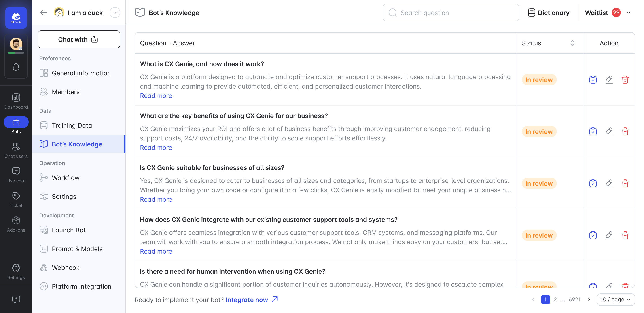Open the Dictionary
Image resolution: width=644 pixels, height=313 pixels.
pos(549,13)
